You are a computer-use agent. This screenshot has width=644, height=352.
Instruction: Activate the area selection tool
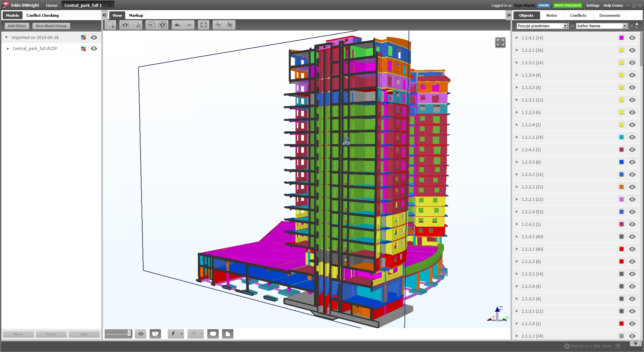pyautogui.click(x=110, y=25)
